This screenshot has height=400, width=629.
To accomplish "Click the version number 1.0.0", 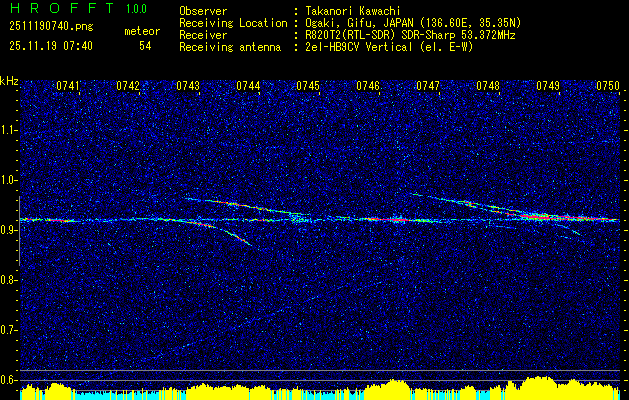I will 136,8.
